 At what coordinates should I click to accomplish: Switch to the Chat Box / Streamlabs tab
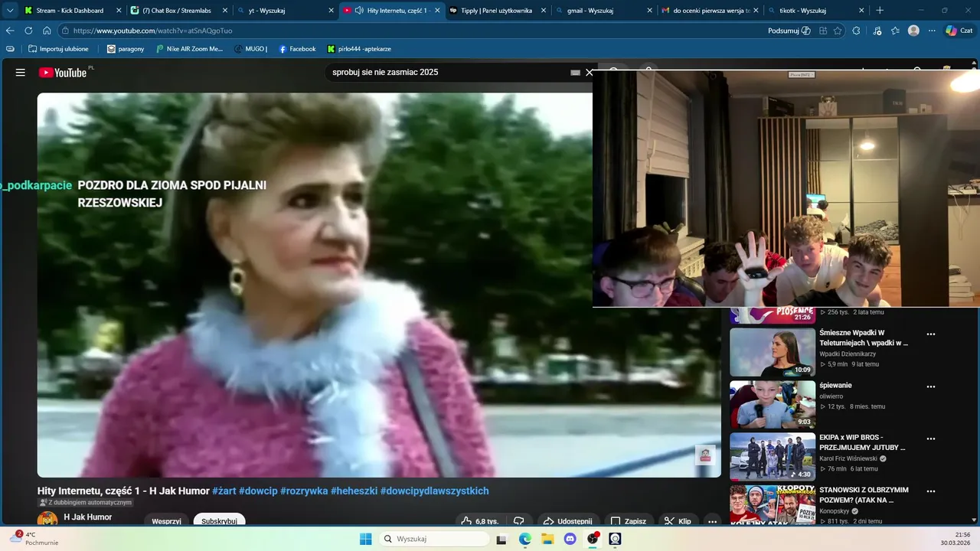coord(177,11)
